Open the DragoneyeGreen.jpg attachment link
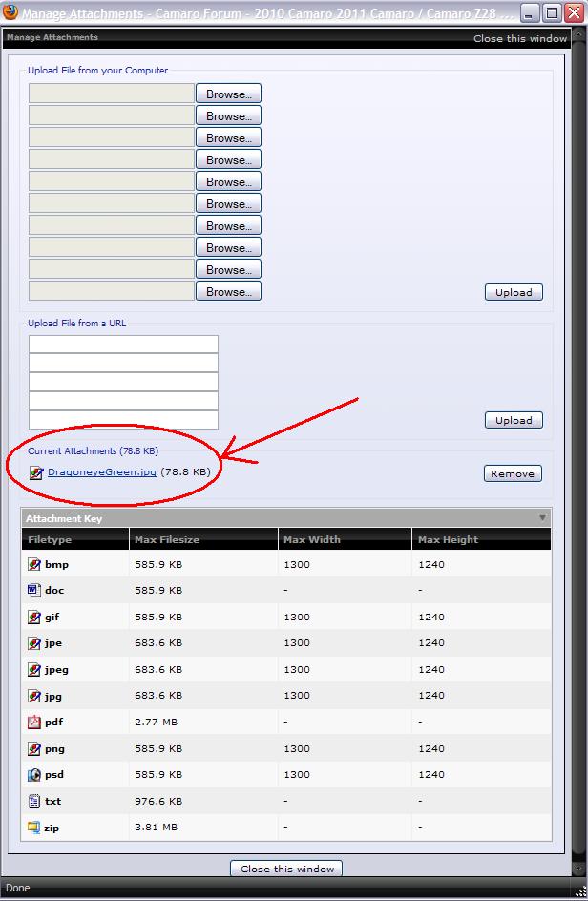The width and height of the screenshot is (588, 901). point(101,472)
